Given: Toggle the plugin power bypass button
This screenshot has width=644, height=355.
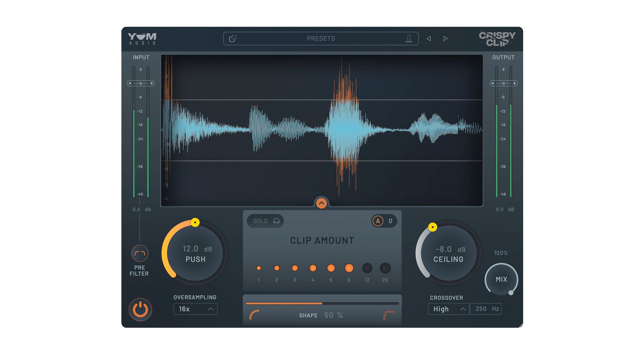Looking at the screenshot, I should tap(140, 309).
